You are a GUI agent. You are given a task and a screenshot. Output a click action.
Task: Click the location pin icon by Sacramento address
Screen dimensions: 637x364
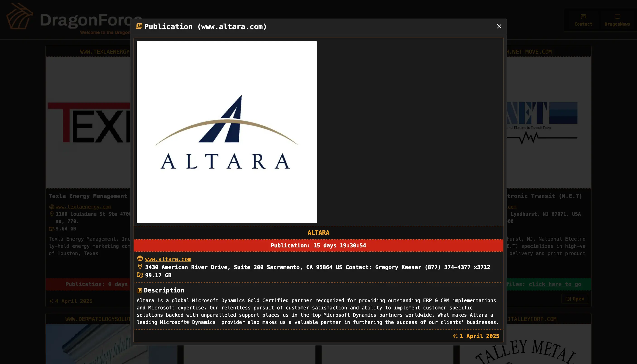point(140,266)
